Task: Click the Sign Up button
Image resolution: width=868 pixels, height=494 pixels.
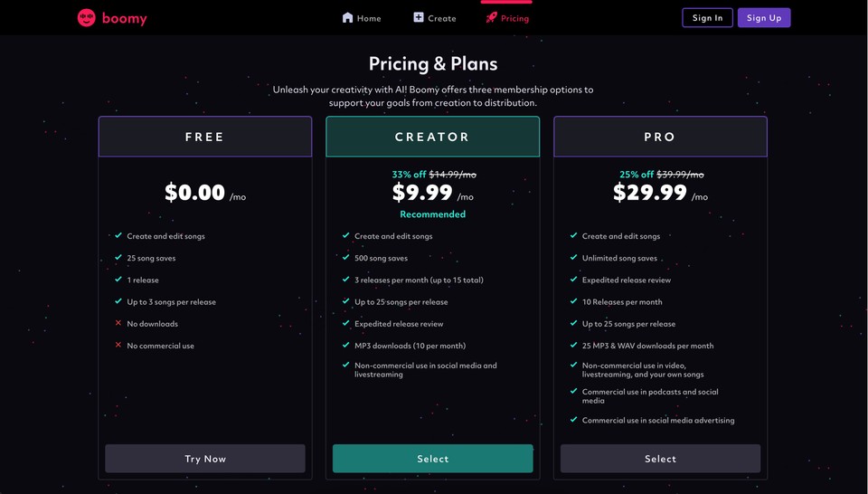Action: click(x=764, y=18)
